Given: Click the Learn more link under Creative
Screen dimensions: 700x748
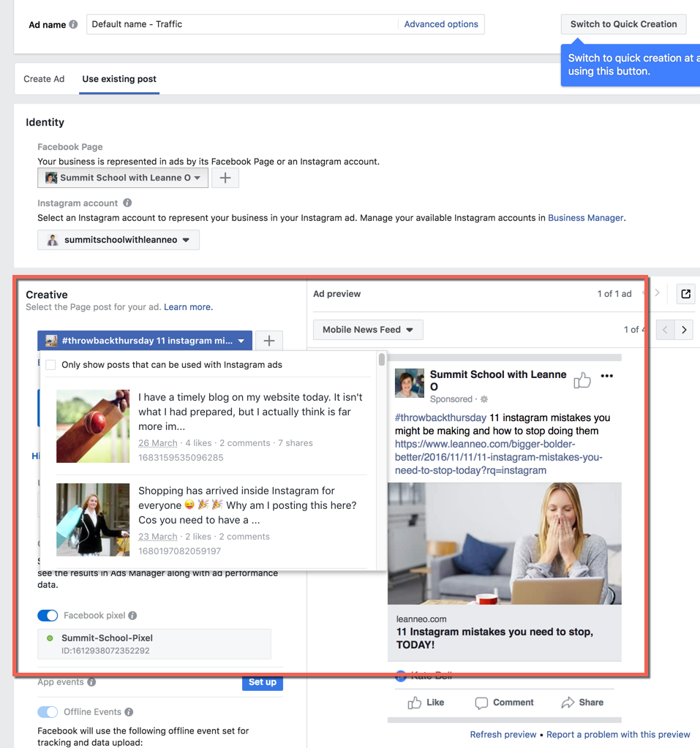Looking at the screenshot, I should click(189, 307).
